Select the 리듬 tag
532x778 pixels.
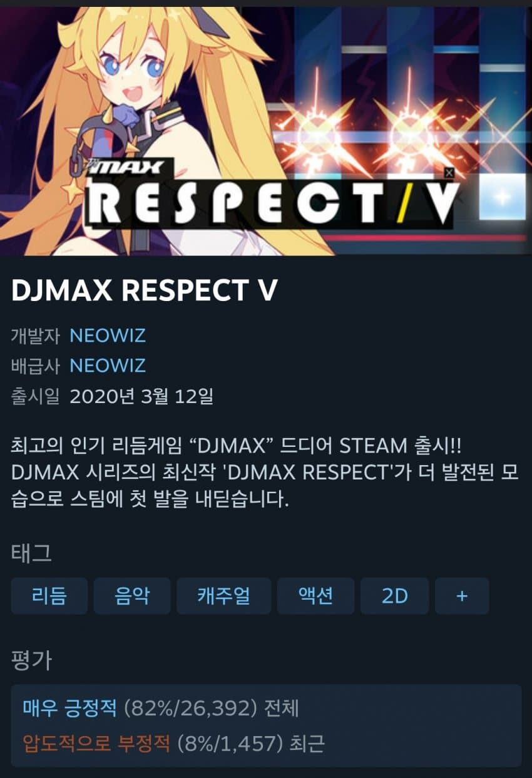click(x=49, y=596)
